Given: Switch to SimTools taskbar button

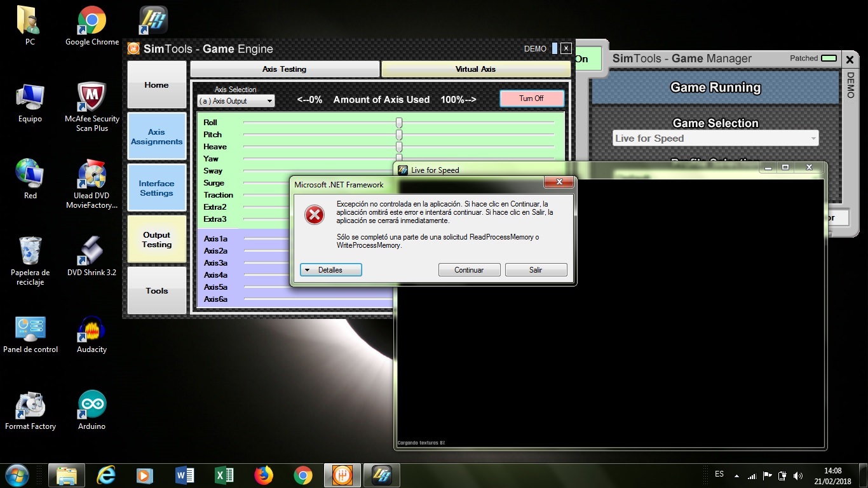Looking at the screenshot, I should 342,475.
